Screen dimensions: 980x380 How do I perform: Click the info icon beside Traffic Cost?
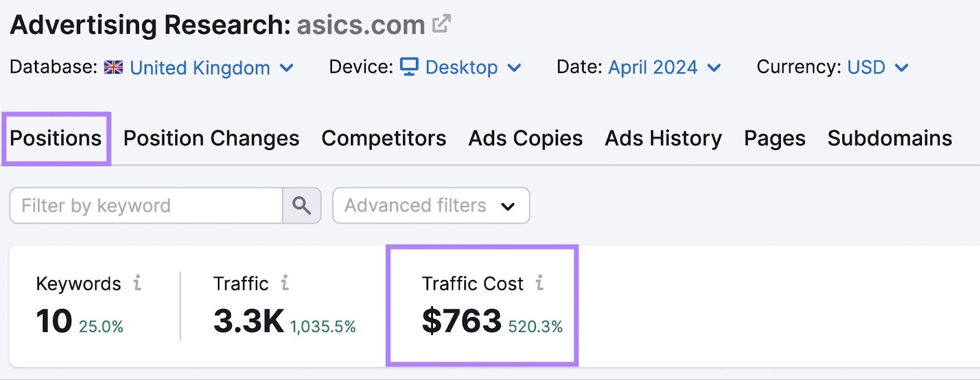pyautogui.click(x=539, y=283)
